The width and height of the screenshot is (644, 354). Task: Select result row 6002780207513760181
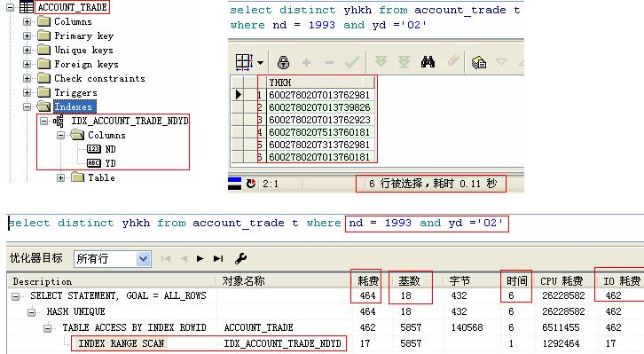pyautogui.click(x=319, y=132)
